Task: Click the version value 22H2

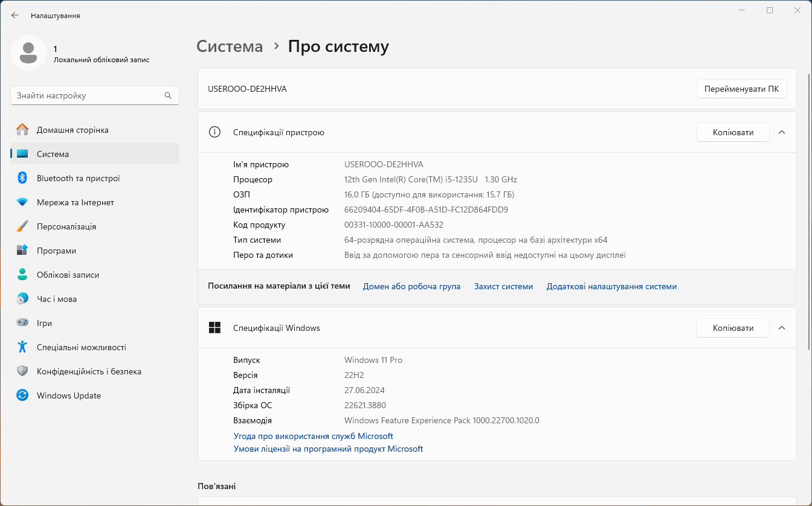Action: [354, 375]
